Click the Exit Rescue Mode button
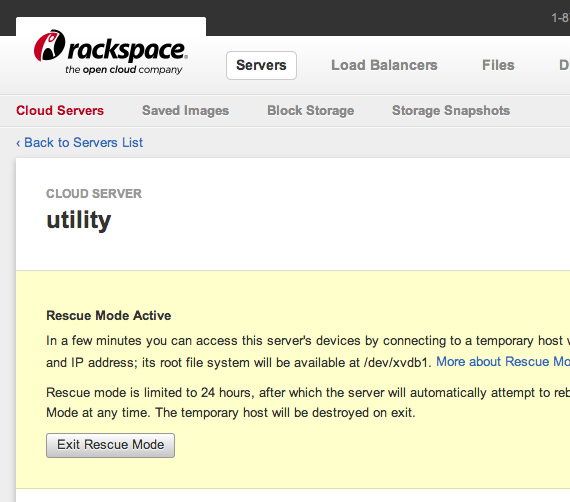 pos(111,445)
